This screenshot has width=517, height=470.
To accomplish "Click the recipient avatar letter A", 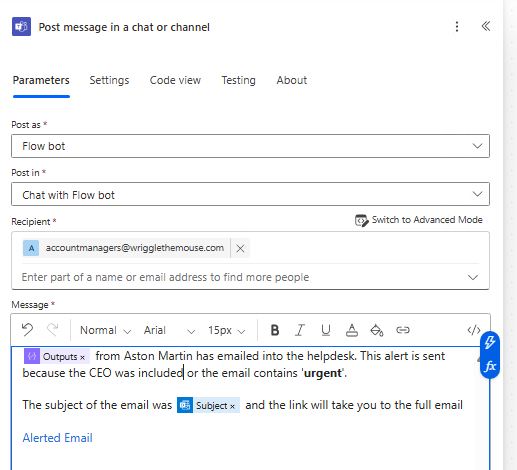I will (31, 248).
